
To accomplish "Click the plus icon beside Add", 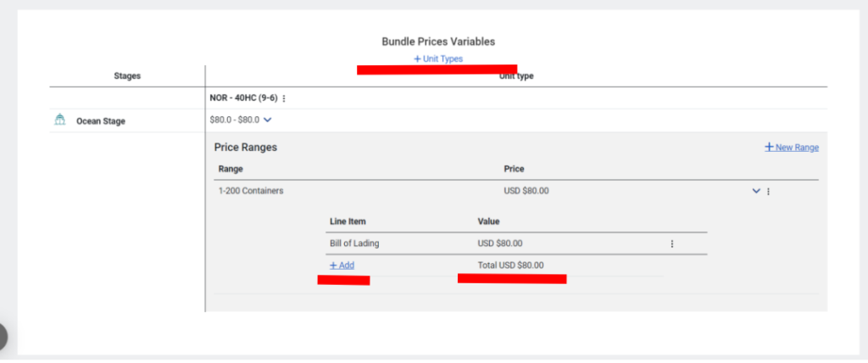I will tap(333, 265).
